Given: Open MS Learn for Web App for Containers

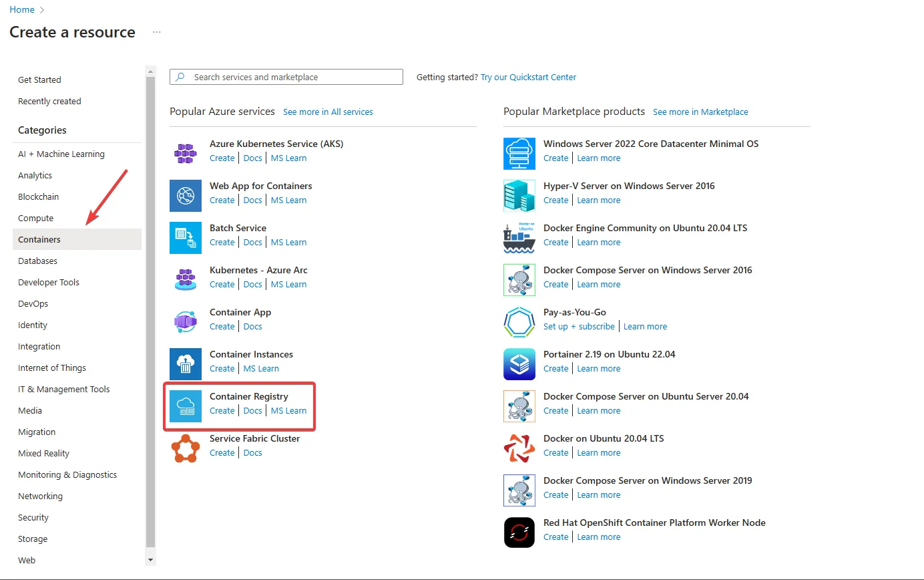Looking at the screenshot, I should [x=289, y=200].
